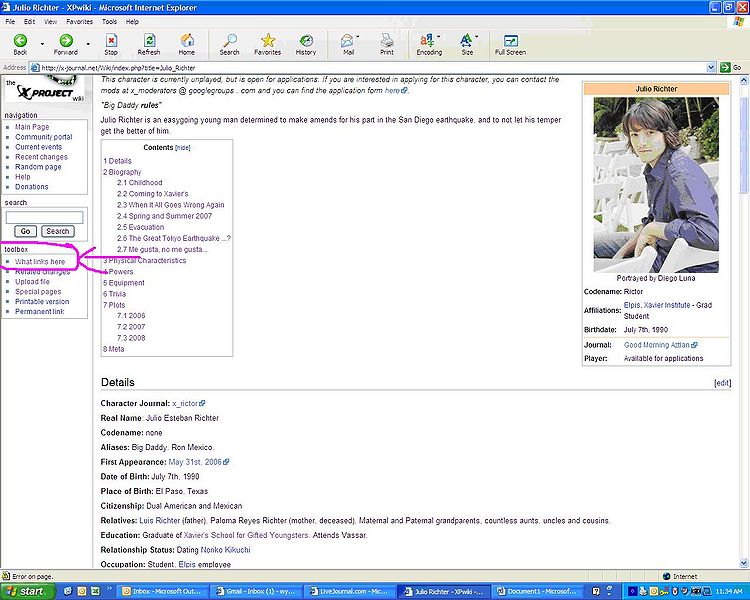Show browsing History
Viewport: 750px width, 600px height.
click(x=306, y=44)
